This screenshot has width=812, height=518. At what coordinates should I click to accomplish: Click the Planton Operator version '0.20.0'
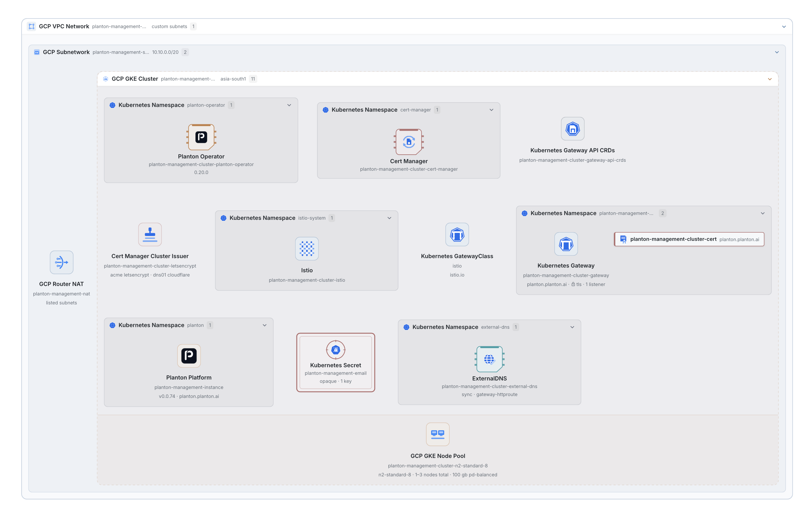point(201,173)
